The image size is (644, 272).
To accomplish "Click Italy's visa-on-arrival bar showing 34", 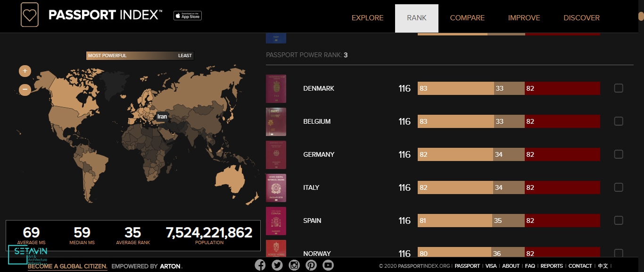I will point(509,187).
